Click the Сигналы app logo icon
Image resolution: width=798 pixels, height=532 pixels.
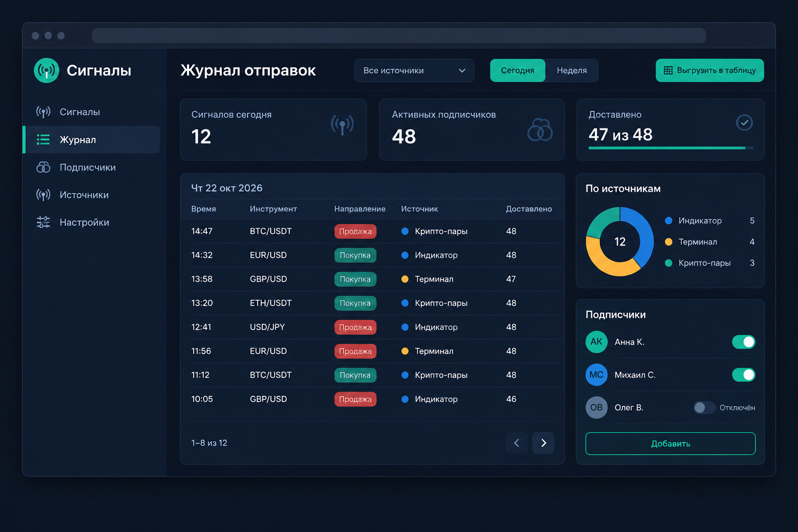tap(47, 70)
